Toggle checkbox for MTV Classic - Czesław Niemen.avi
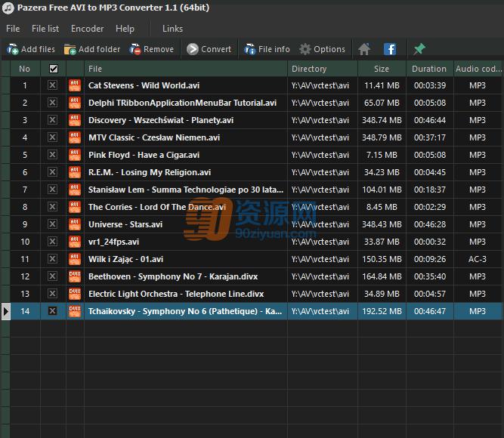This screenshot has height=438, width=504. click(52, 137)
